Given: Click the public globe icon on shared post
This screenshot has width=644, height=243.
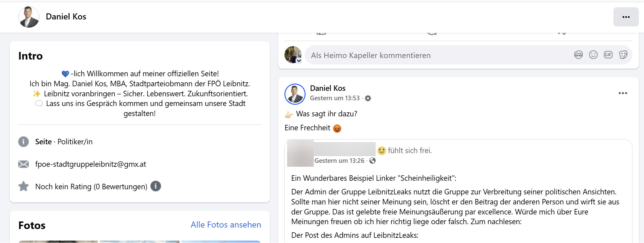Looking at the screenshot, I should click(x=373, y=161).
